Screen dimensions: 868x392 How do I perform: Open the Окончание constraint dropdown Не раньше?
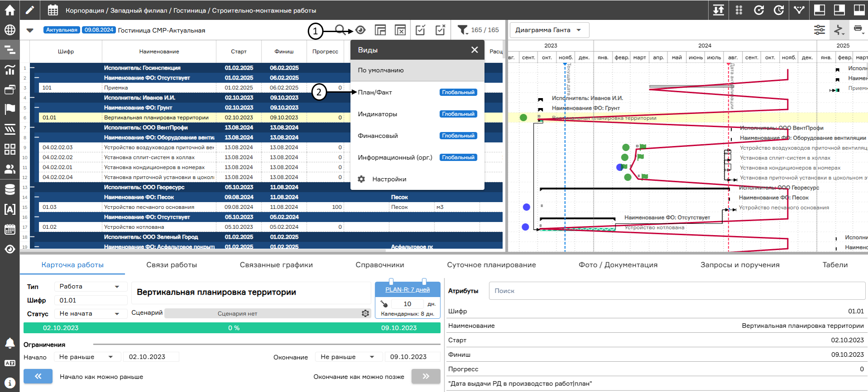[348, 357]
